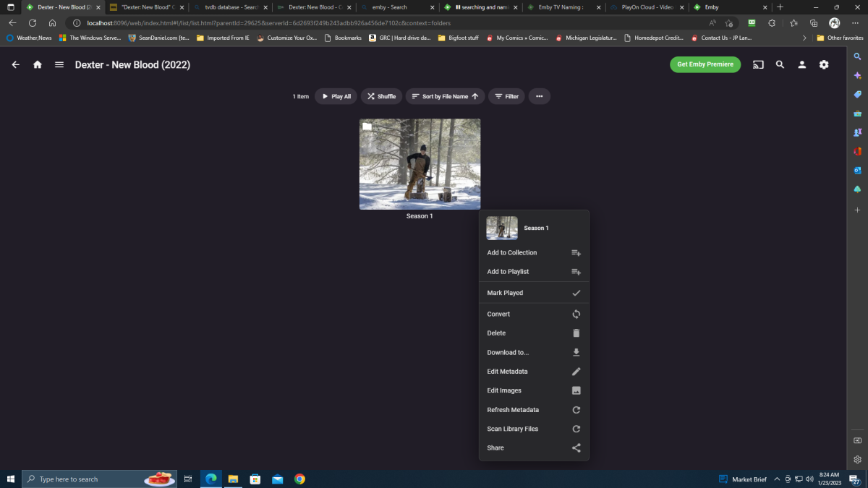Open the hamburger navigation menu
Viewport: 868px width, 488px height.
(59, 64)
